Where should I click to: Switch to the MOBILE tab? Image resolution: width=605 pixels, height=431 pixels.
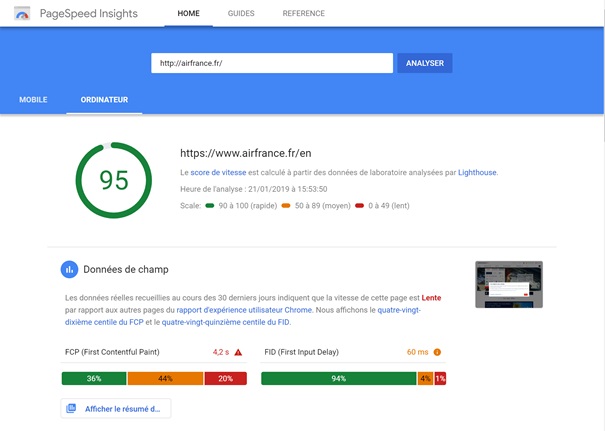[33, 100]
